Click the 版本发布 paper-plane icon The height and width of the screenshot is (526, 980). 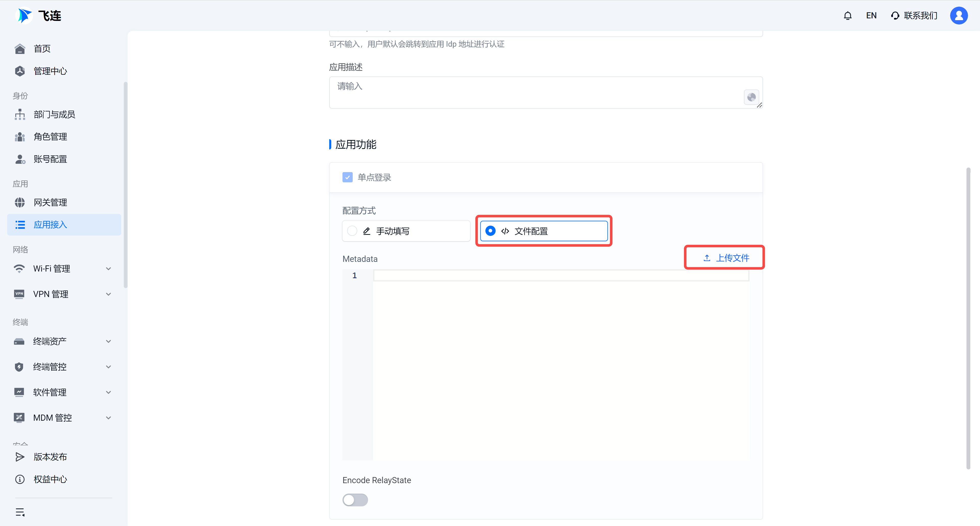(x=20, y=457)
